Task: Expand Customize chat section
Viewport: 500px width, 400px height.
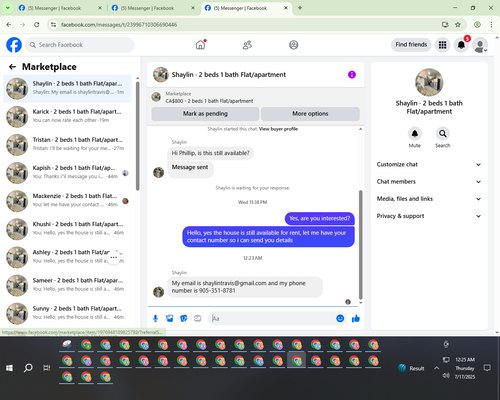Action: [x=429, y=164]
